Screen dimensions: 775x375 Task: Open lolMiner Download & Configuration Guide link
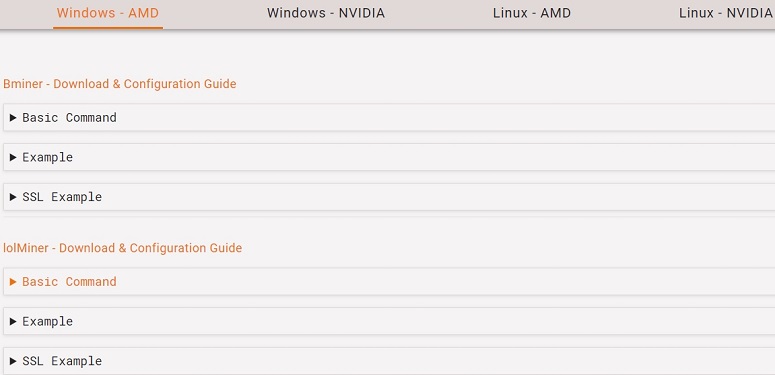123,248
